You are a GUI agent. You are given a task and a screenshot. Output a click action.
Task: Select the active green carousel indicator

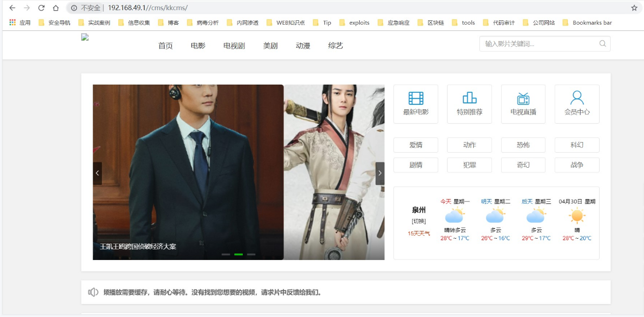point(238,254)
